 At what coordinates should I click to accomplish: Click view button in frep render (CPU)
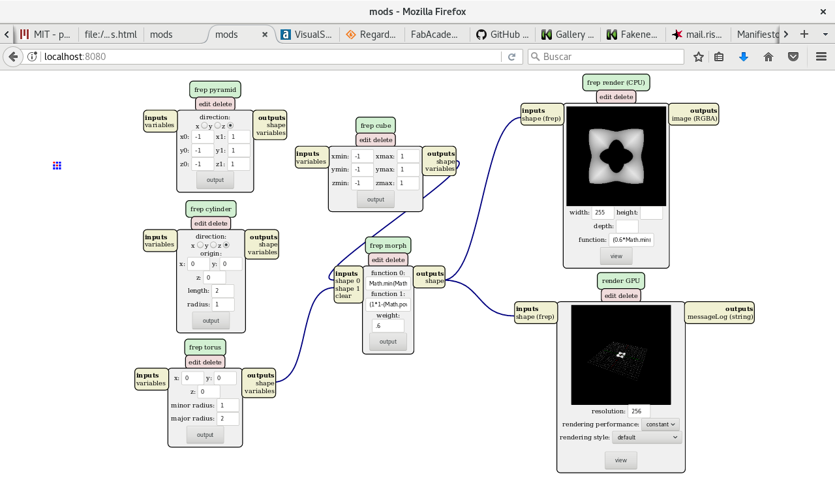coord(616,256)
